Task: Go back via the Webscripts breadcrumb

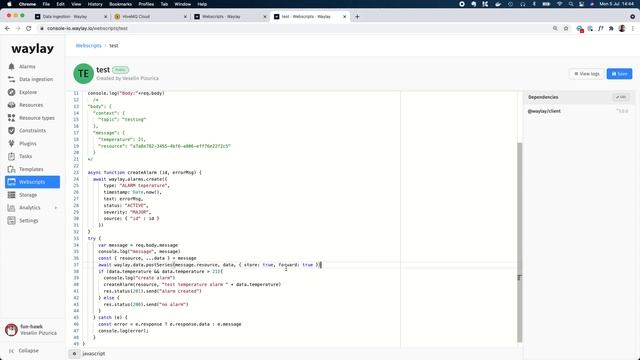Action: pos(89,46)
